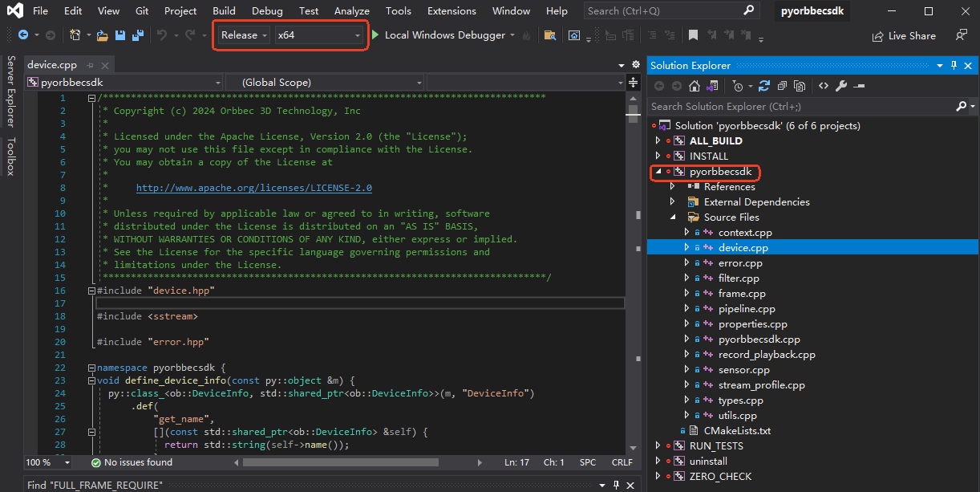
Task: Click the bookmark icon in the toolbar
Action: 693,35
